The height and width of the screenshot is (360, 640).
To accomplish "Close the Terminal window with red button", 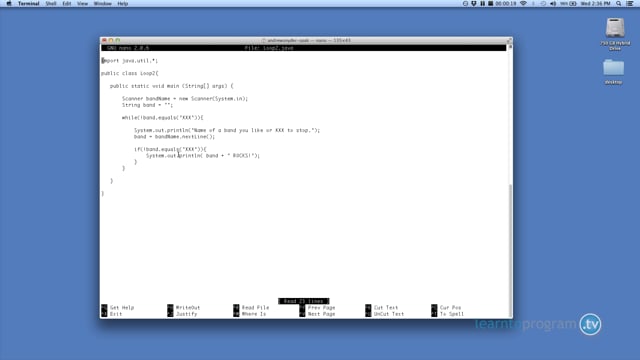I will (104, 40).
